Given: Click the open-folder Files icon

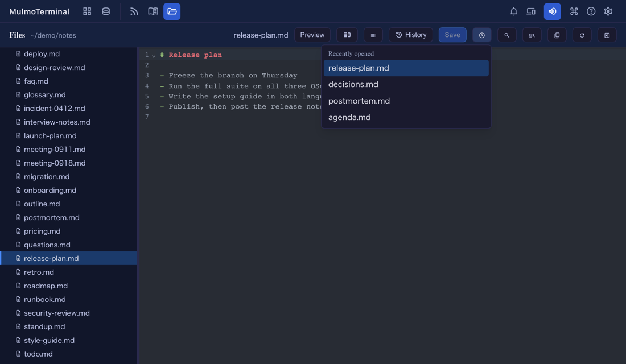Looking at the screenshot, I should (x=172, y=11).
